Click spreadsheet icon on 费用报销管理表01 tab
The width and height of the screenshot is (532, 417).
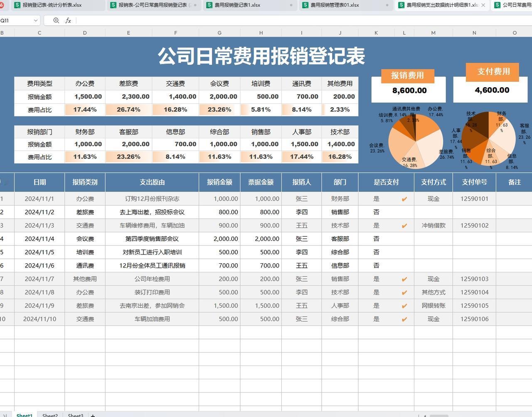point(305,5)
